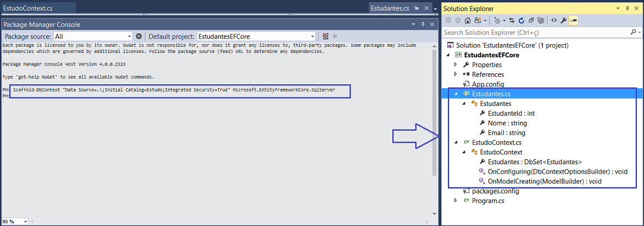Select Estudantes.cs in Solution Explorer
Image resolution: width=644 pixels, height=226 pixels.
click(x=491, y=94)
